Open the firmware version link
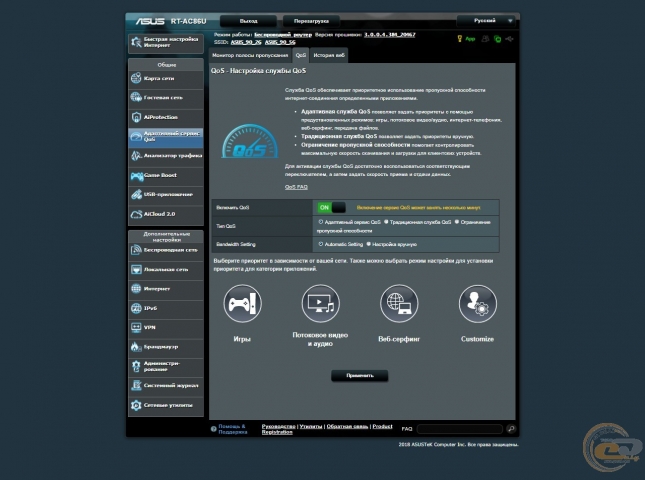This screenshot has height=480, width=645. [x=390, y=35]
